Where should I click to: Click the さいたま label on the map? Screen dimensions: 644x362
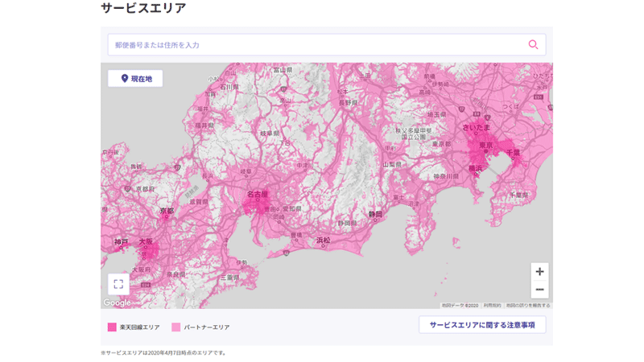tap(477, 127)
